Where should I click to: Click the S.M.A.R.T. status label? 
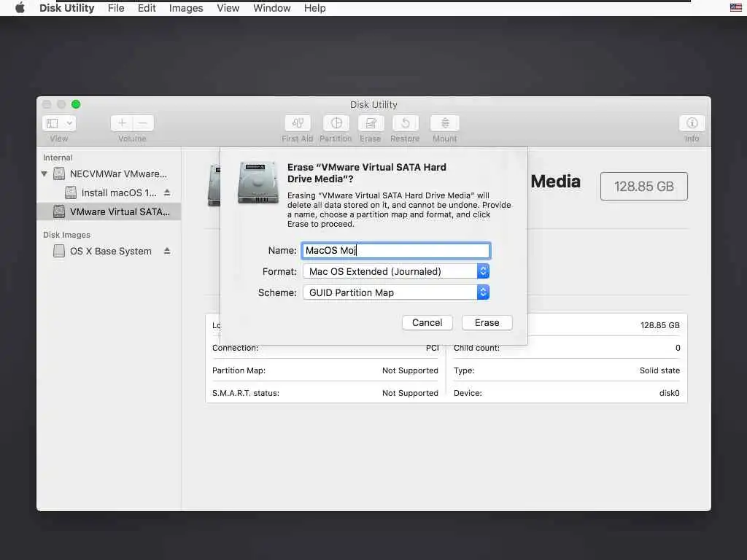pos(246,393)
